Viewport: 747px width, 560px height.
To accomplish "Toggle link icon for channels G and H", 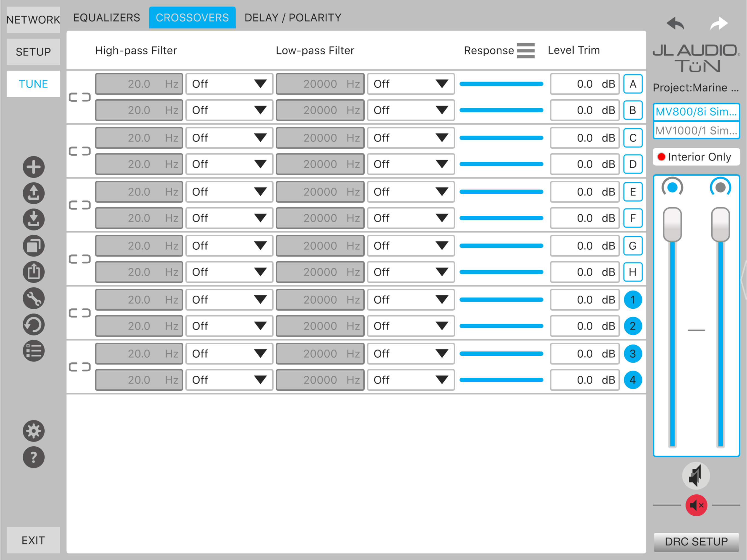I will (80, 259).
